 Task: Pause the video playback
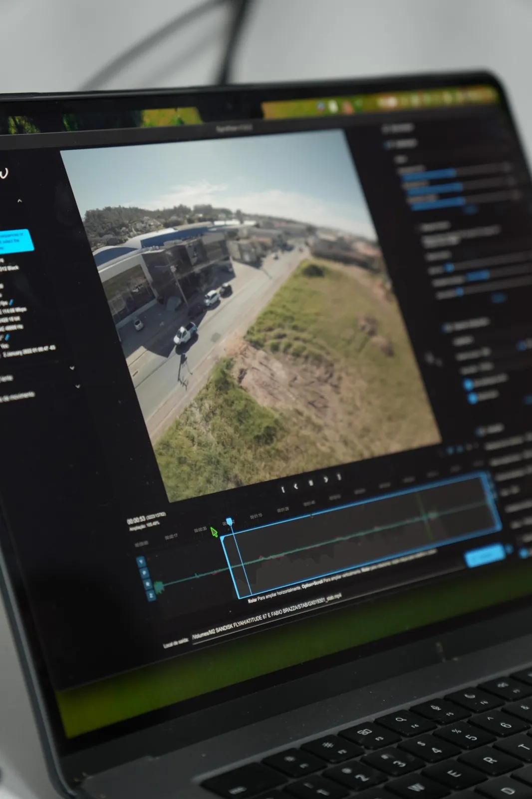311,482
